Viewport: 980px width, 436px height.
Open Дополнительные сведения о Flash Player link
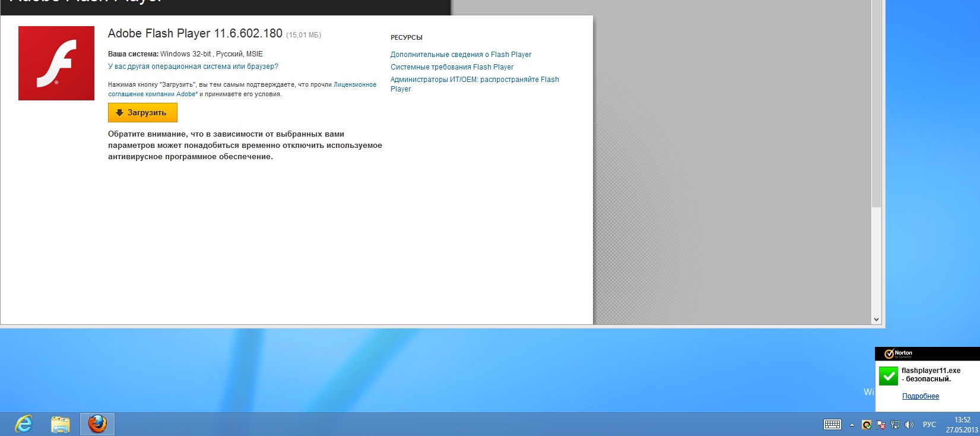pos(461,55)
